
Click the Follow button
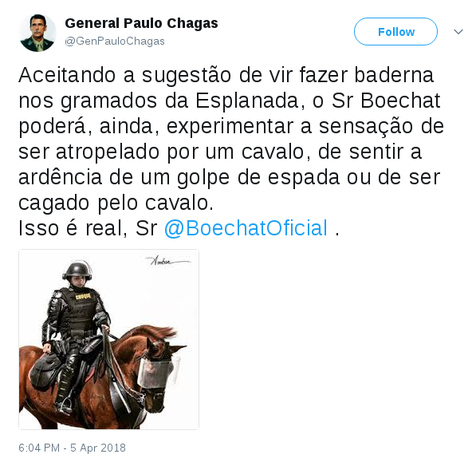click(x=395, y=32)
